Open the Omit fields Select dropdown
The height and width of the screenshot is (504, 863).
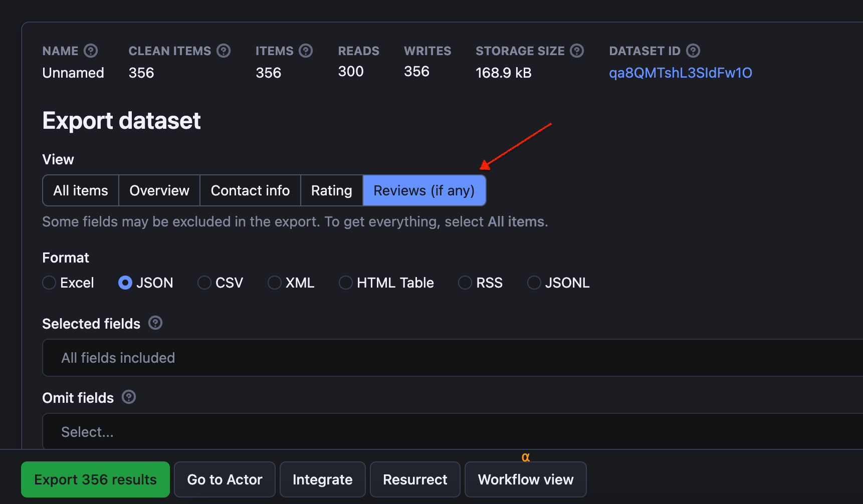[453, 431]
